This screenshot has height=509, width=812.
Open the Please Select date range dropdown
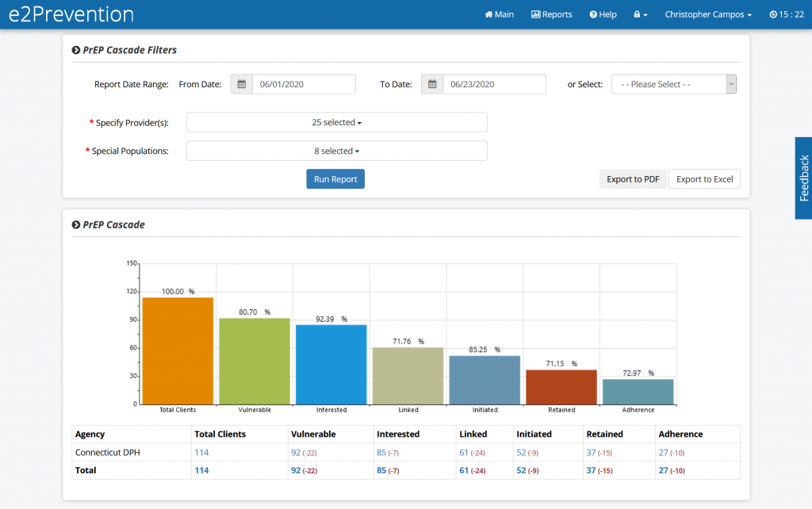tap(673, 85)
